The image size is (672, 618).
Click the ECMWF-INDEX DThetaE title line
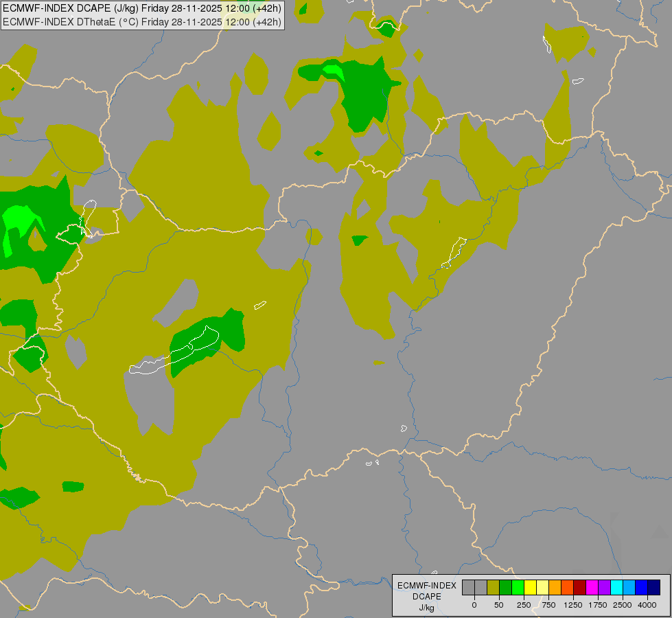142,22
